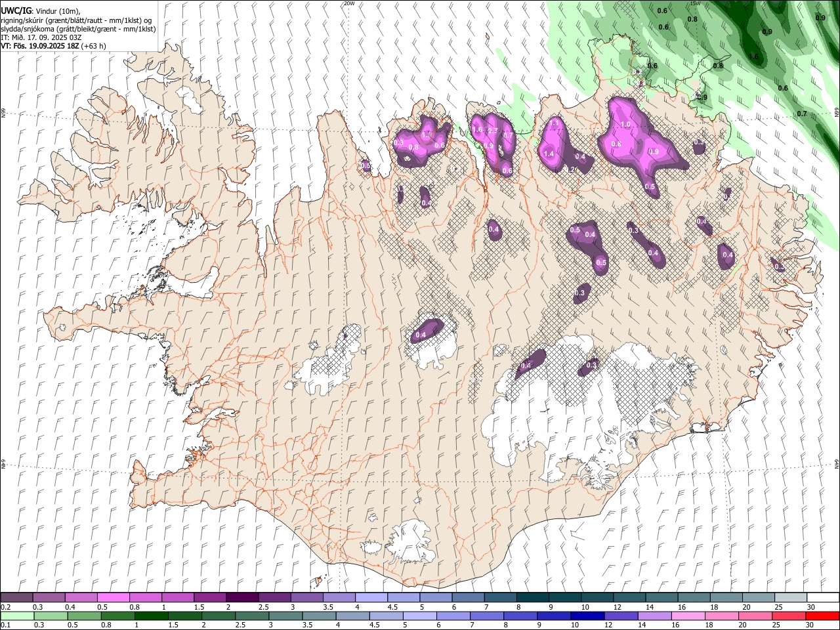This screenshot has width=840, height=630.
Task: Select bottom-row legend swatch starting at 2
Action: coord(219,616)
